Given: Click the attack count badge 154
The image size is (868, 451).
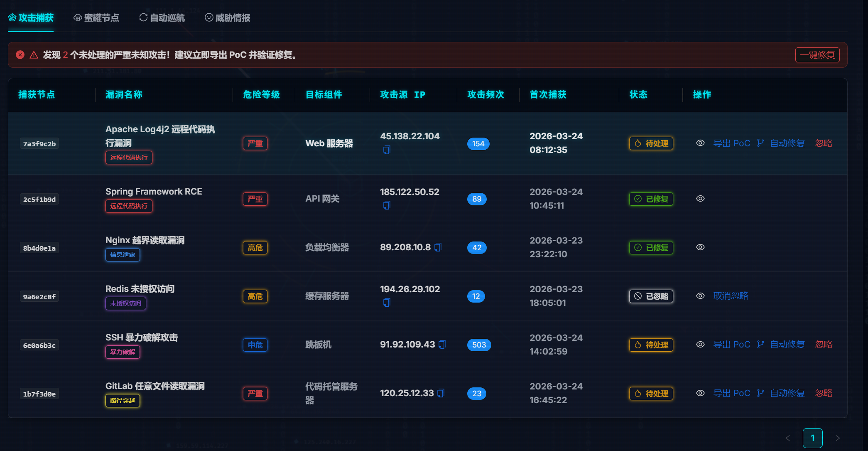Looking at the screenshot, I should pyautogui.click(x=478, y=144).
